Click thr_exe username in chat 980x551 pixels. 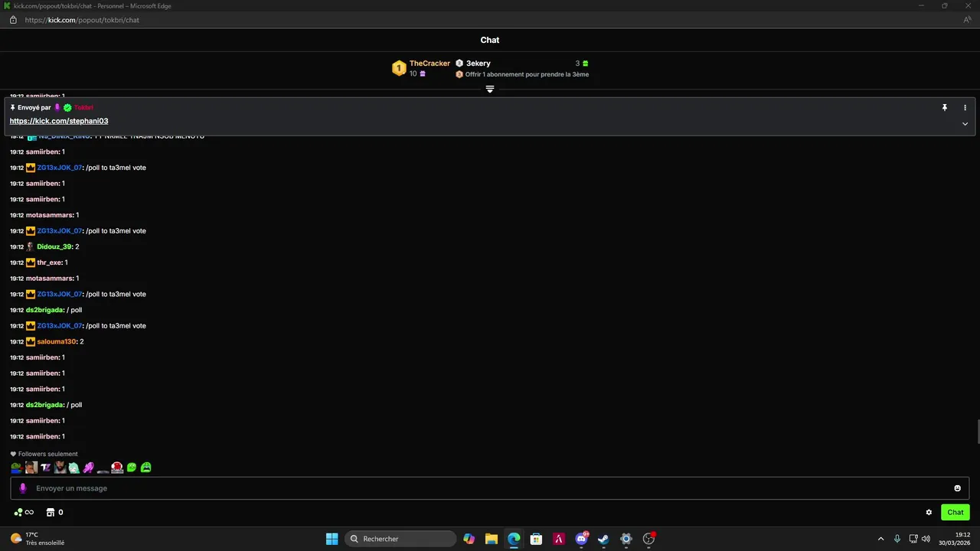pos(49,262)
